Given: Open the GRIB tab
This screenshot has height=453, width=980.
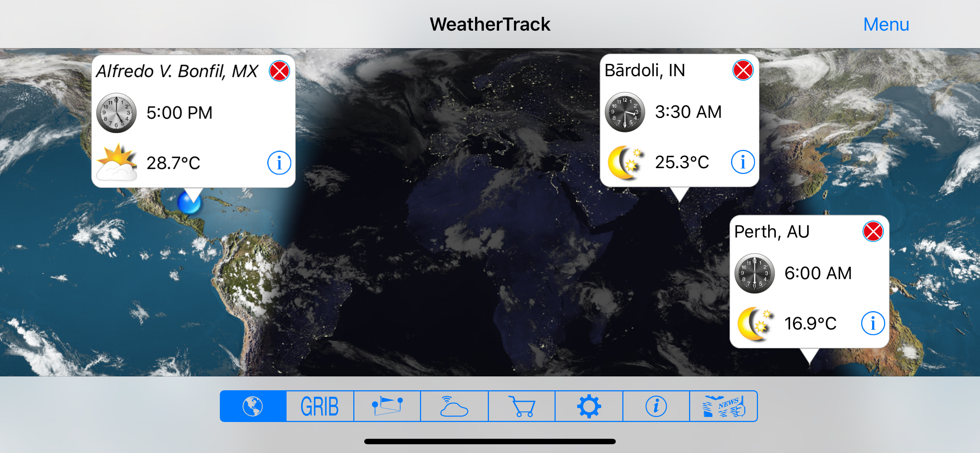Looking at the screenshot, I should tap(320, 406).
